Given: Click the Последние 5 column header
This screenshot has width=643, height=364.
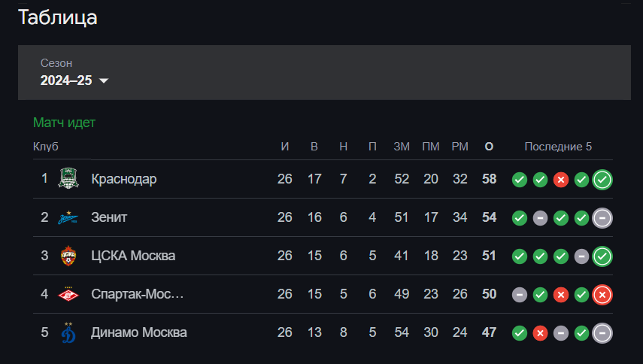Looking at the screenshot, I should point(558,147).
